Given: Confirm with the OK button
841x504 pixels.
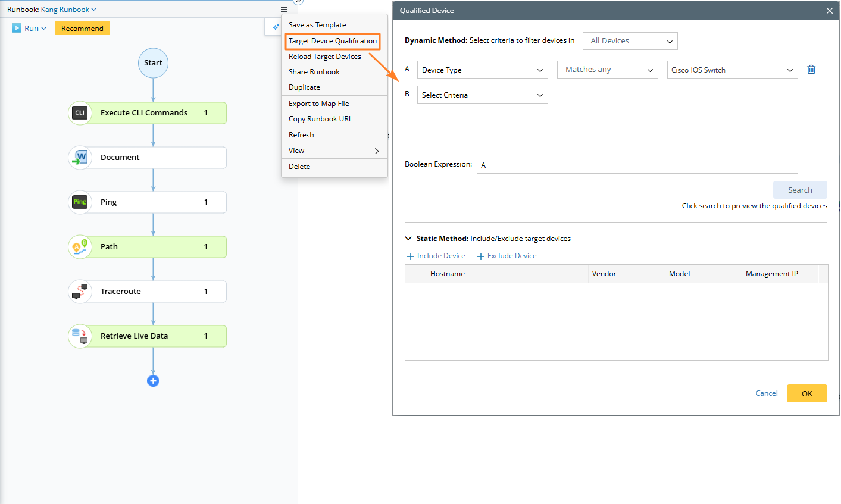Looking at the screenshot, I should tap(806, 393).
